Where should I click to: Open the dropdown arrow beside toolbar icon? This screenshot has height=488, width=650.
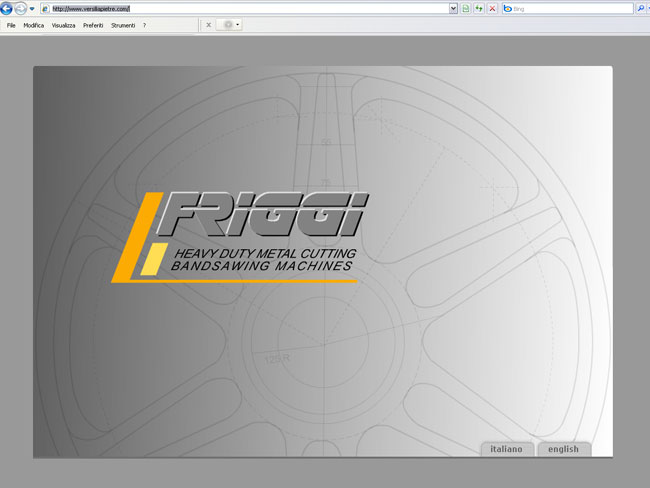click(238, 25)
